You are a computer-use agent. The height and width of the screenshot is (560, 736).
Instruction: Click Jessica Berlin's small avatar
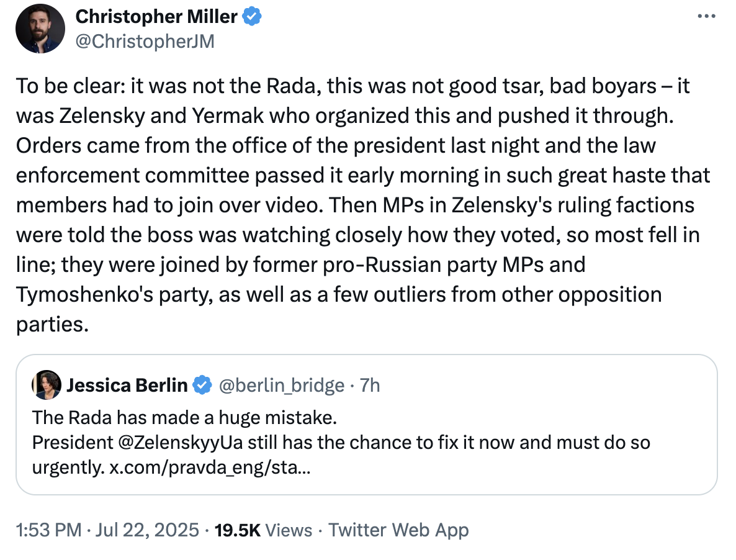point(47,385)
